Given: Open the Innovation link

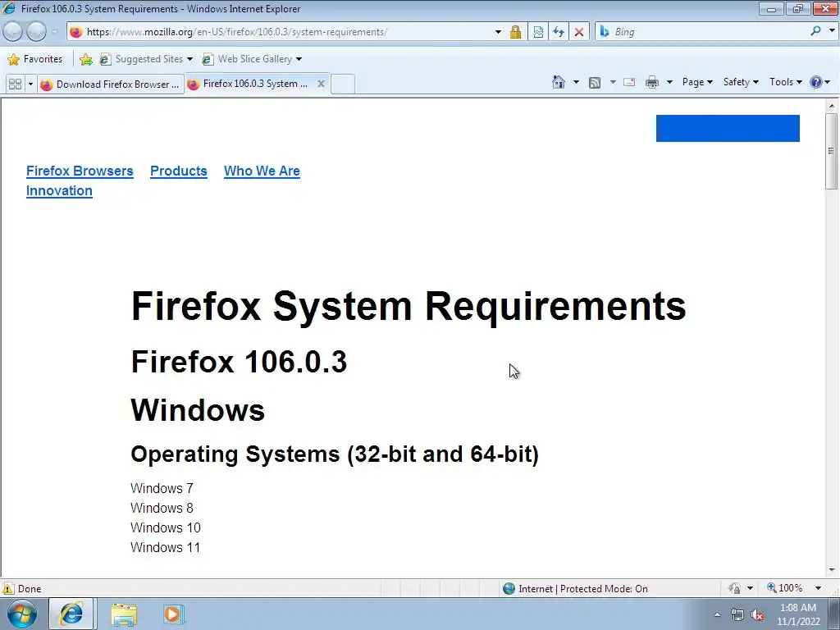Looking at the screenshot, I should tap(59, 190).
